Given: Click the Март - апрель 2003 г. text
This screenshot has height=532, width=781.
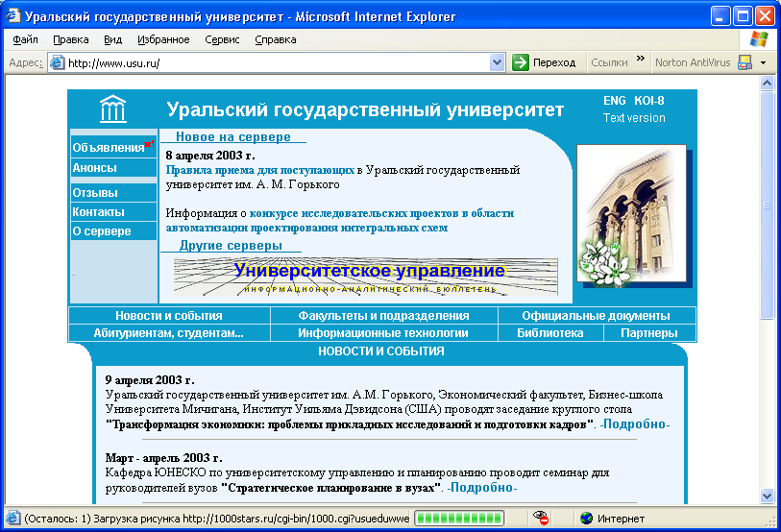Looking at the screenshot, I should 164,458.
